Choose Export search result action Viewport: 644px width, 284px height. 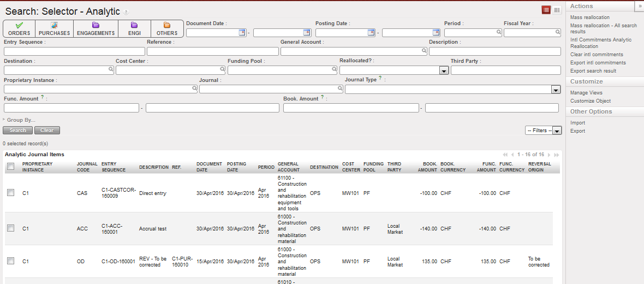[x=593, y=71]
